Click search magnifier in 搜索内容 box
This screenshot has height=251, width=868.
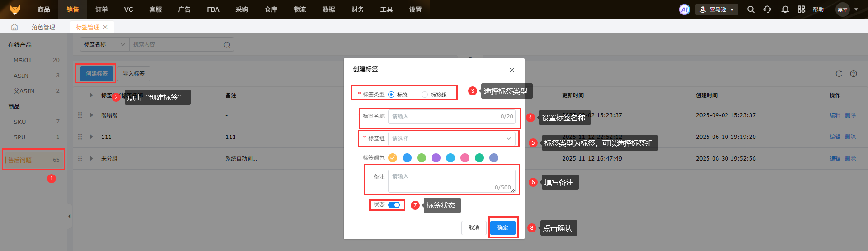click(227, 45)
